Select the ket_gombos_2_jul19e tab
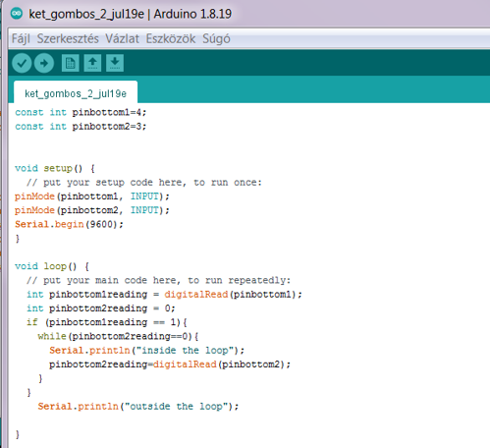 [x=76, y=93]
